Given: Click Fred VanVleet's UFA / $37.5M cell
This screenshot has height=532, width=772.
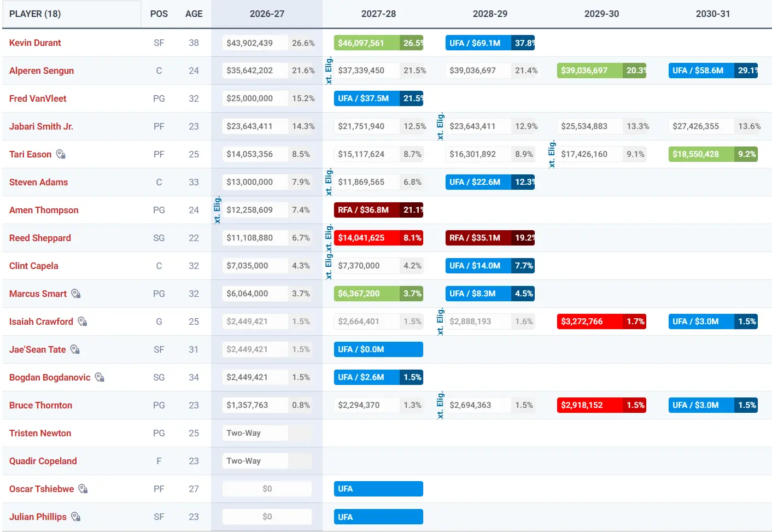Looking at the screenshot, I should click(378, 98).
